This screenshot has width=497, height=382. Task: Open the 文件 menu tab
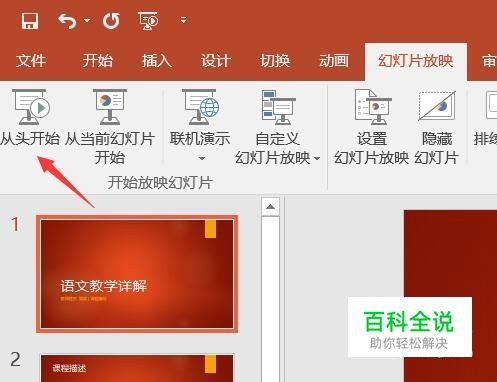(31, 61)
